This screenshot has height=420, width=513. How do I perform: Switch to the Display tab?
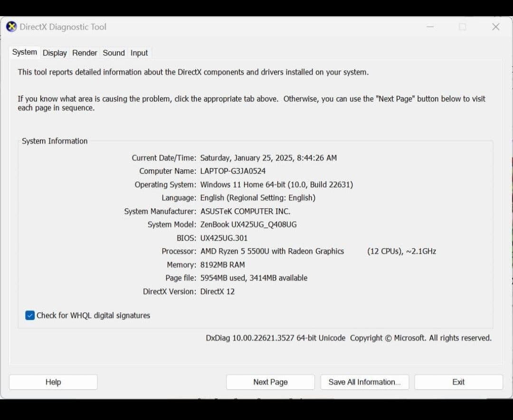54,53
